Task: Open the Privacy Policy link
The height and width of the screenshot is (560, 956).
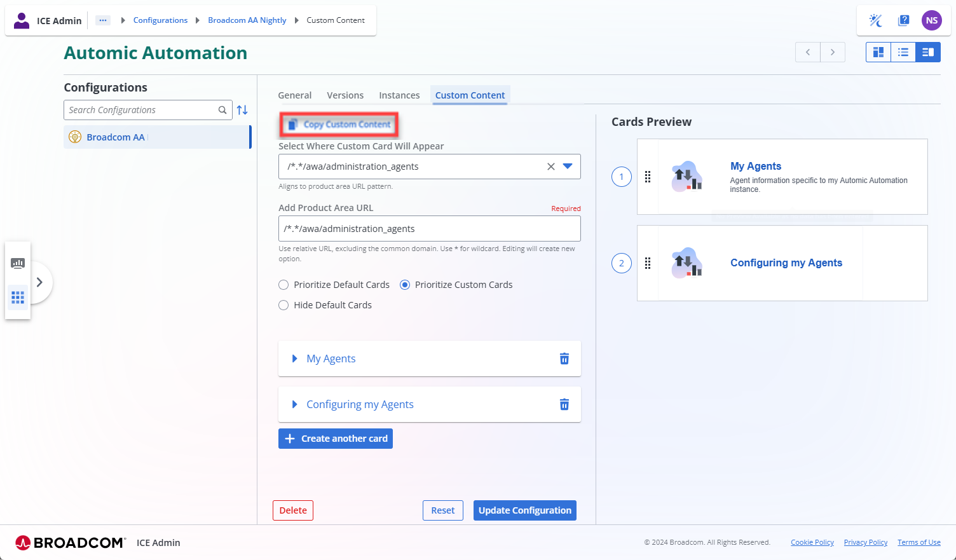Action: 866,542
